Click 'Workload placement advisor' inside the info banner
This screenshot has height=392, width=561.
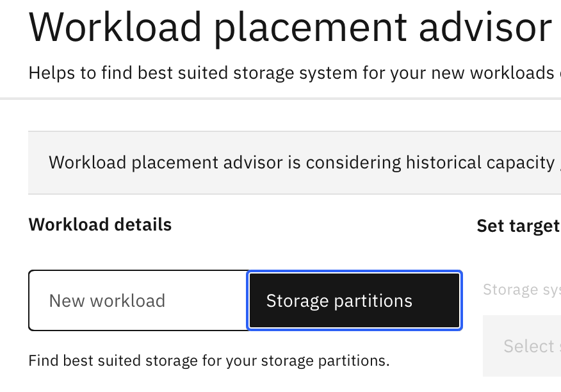(x=166, y=163)
